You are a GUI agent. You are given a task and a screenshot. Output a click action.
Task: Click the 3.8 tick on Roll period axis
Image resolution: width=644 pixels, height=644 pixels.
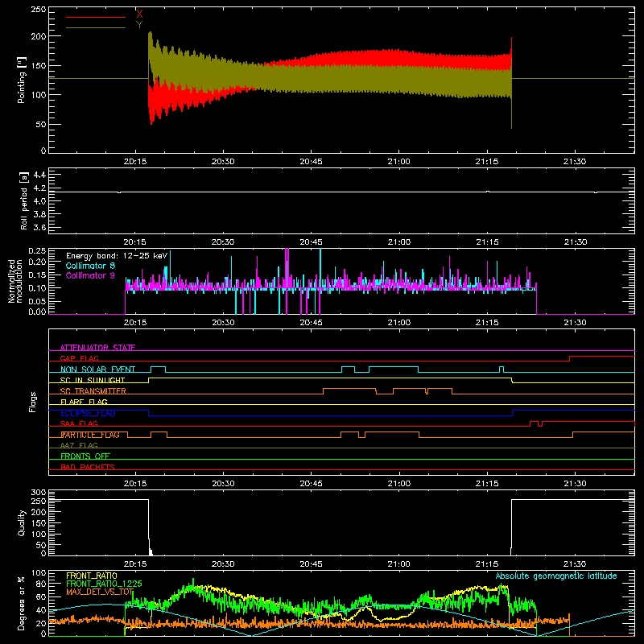click(x=39, y=214)
